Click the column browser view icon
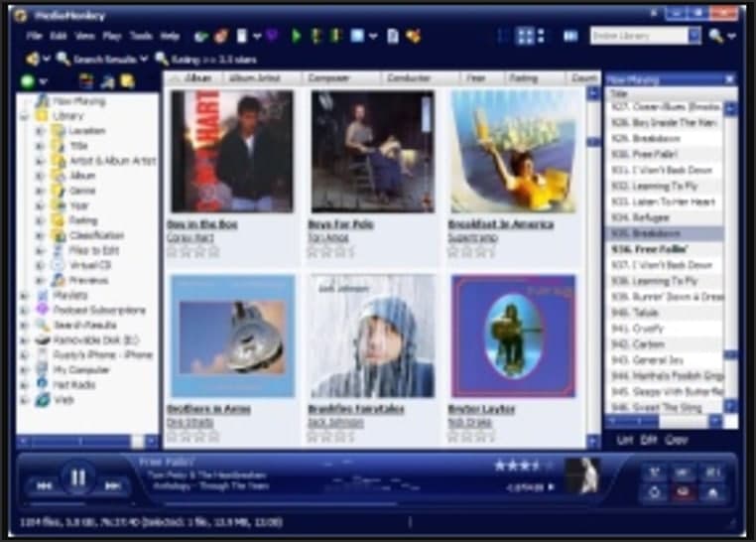This screenshot has height=542, width=756. coord(570,36)
